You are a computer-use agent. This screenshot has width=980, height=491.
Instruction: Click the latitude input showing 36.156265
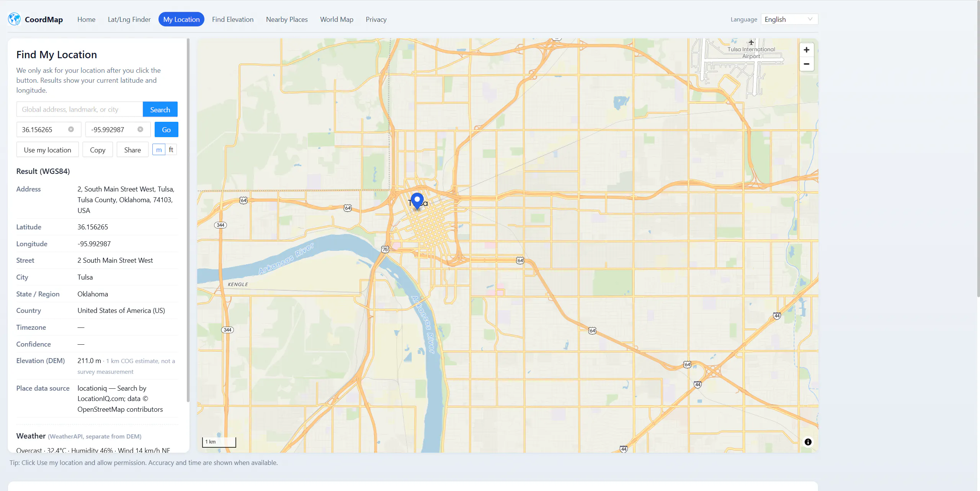pos(49,129)
